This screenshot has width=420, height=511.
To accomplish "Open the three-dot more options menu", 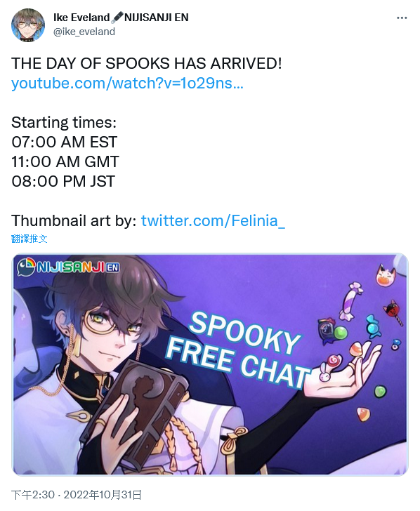I will click(402, 18).
